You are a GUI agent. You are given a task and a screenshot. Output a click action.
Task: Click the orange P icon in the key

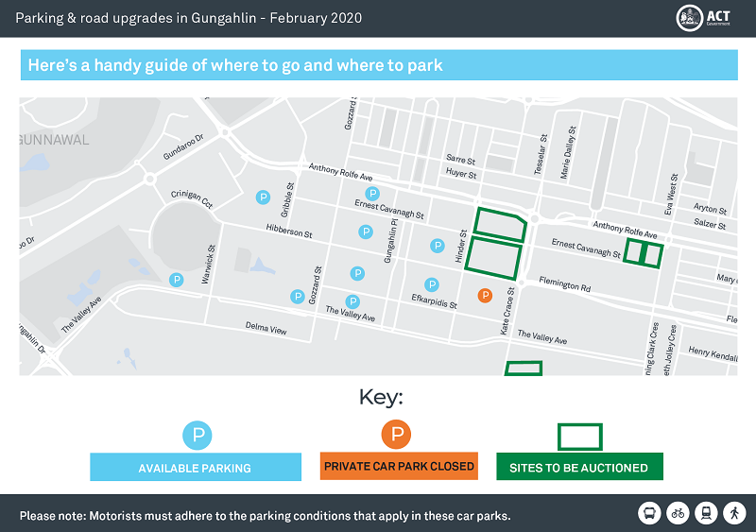click(396, 434)
